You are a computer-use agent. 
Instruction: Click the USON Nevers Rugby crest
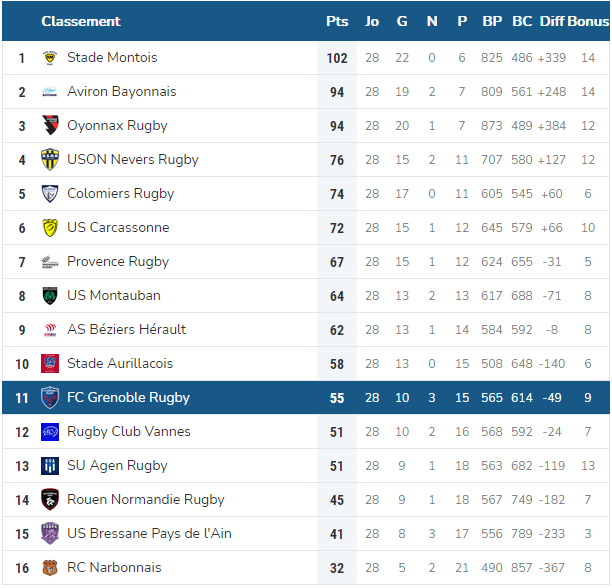pos(50,160)
